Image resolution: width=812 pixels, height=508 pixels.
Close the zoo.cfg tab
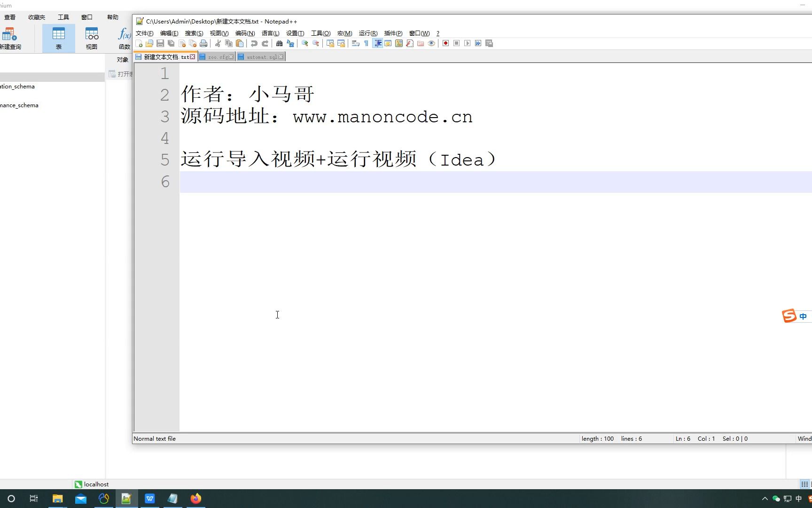tap(231, 57)
